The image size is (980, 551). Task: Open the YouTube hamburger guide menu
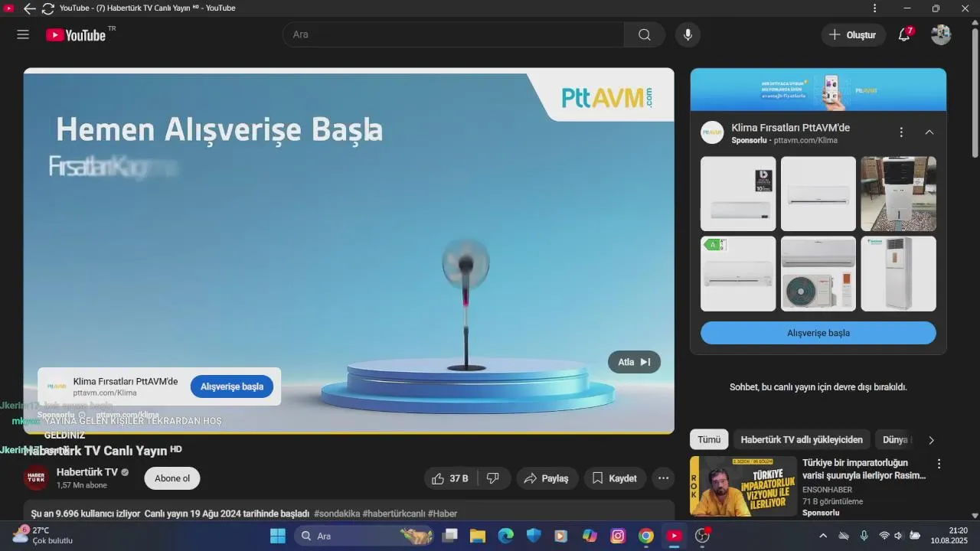23,34
